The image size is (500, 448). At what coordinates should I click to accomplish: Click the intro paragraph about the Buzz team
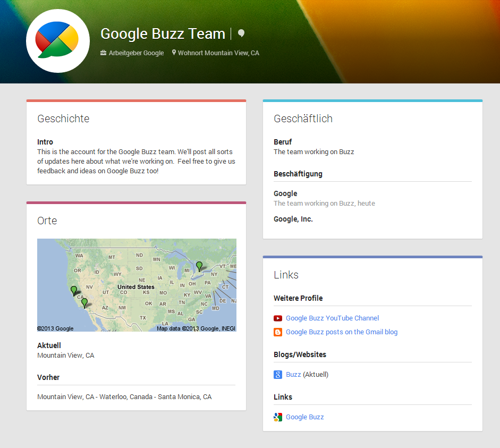click(136, 162)
